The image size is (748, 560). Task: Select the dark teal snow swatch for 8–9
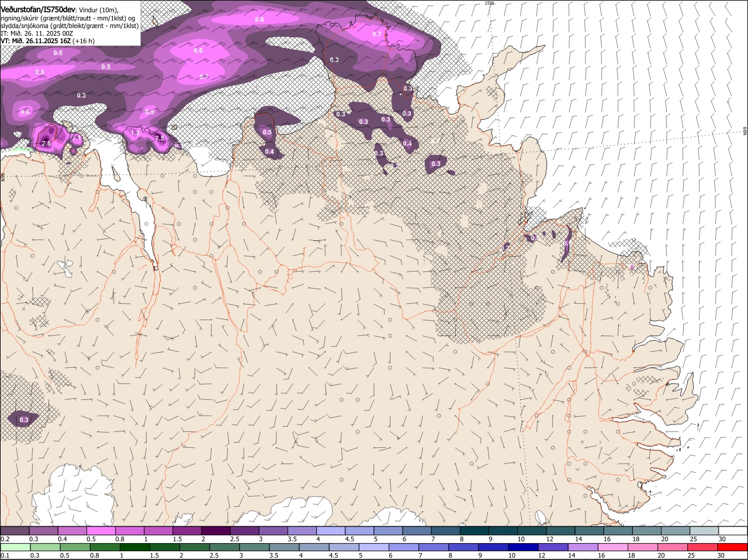[475, 531]
